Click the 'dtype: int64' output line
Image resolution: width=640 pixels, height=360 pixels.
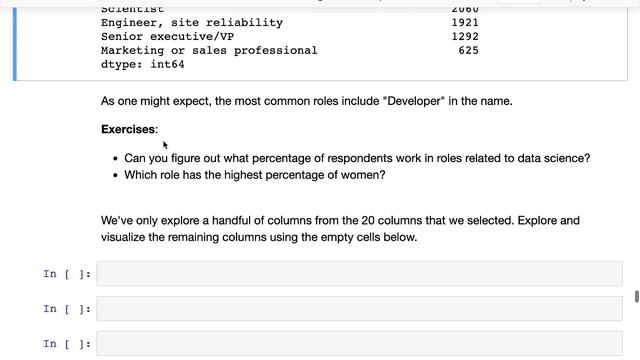point(142,64)
